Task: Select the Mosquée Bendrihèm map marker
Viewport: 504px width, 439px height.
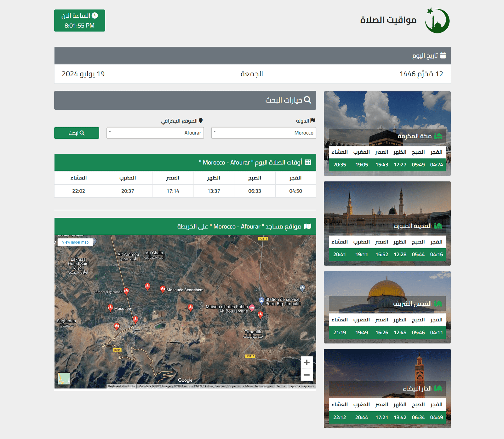Action: 163,289
